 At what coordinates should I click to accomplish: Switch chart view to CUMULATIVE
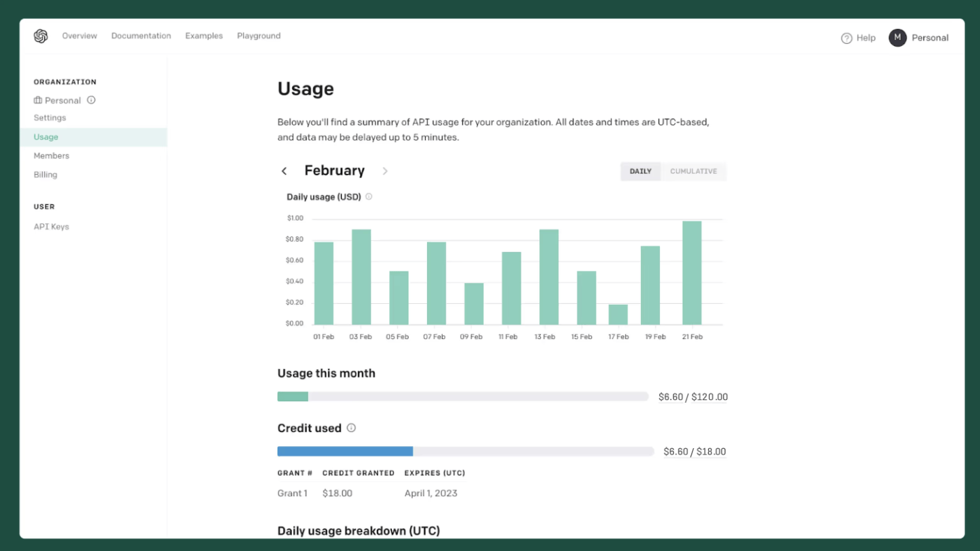pyautogui.click(x=694, y=171)
